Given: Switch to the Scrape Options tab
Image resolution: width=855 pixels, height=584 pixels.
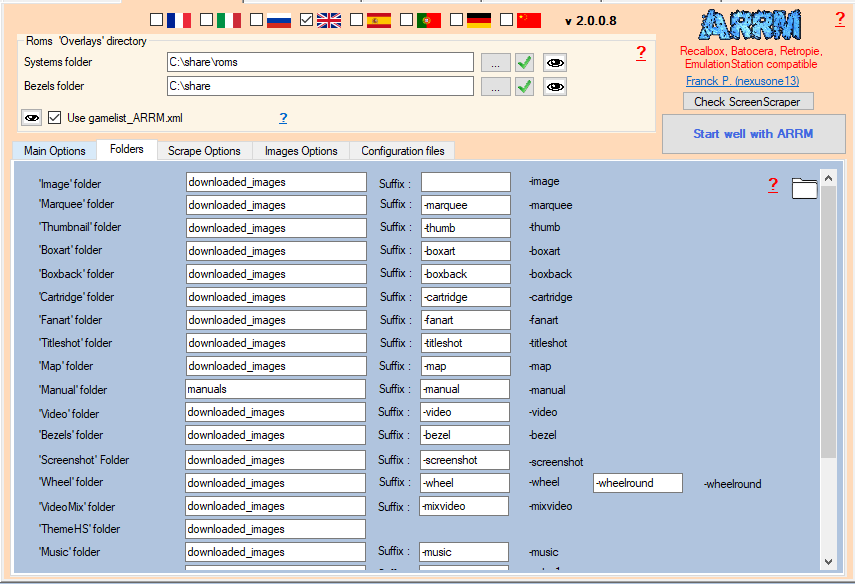Looking at the screenshot, I should [204, 151].
